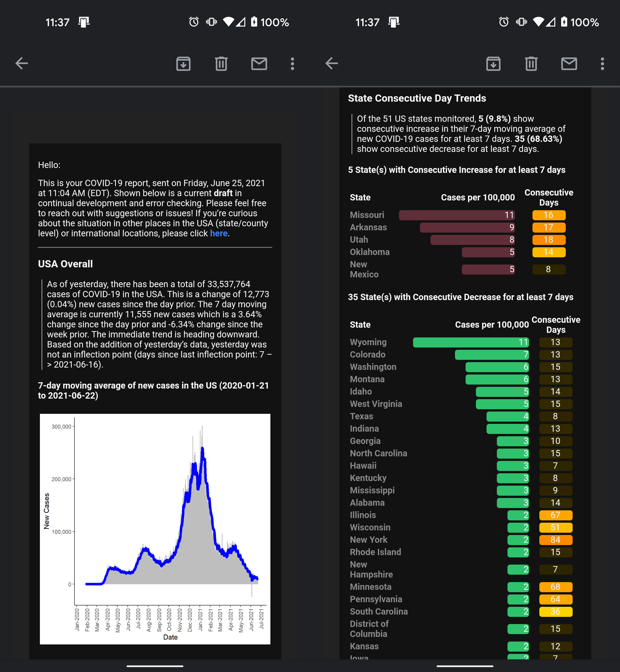Select the New Hampshire row label
Image resolution: width=620 pixels, height=672 pixels.
(x=371, y=569)
